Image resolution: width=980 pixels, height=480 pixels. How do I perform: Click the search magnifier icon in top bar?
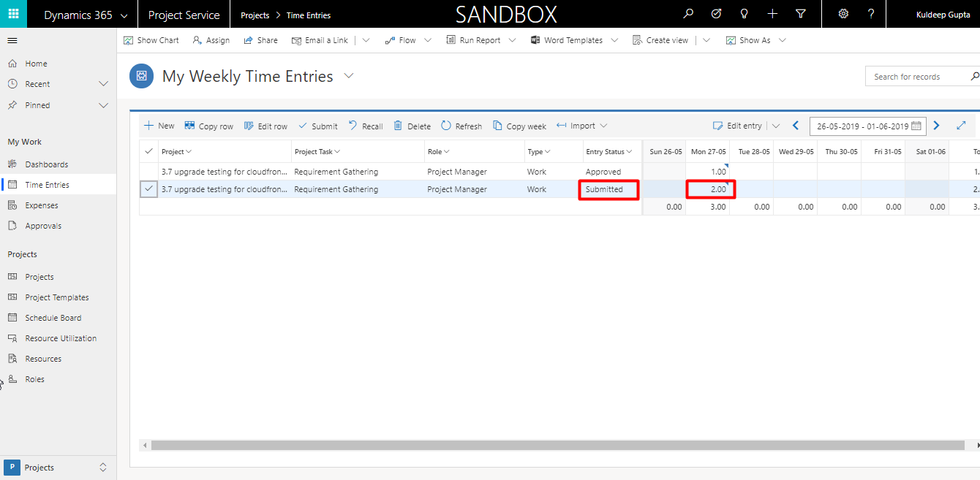pyautogui.click(x=688, y=15)
